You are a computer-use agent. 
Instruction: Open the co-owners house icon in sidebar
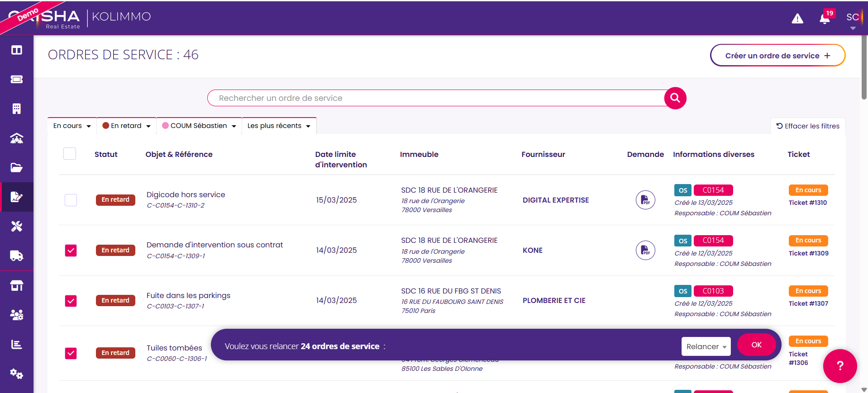coord(17,138)
